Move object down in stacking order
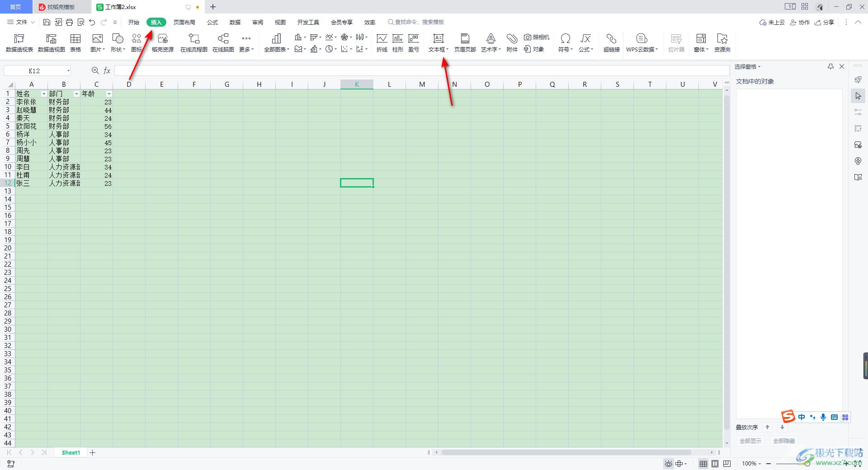 [782, 427]
